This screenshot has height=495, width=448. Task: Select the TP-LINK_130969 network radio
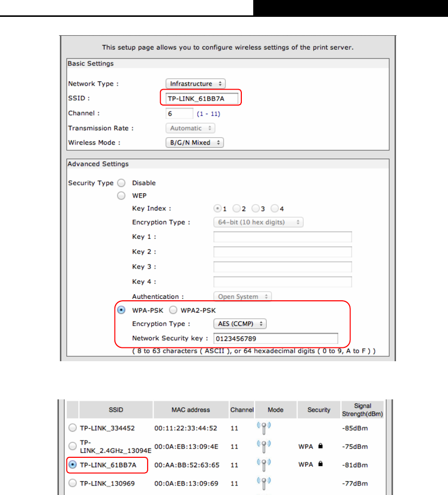tap(73, 483)
